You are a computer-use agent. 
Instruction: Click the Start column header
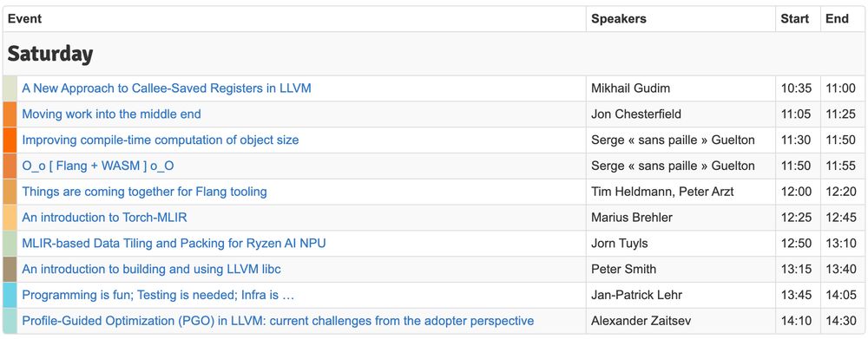point(795,19)
